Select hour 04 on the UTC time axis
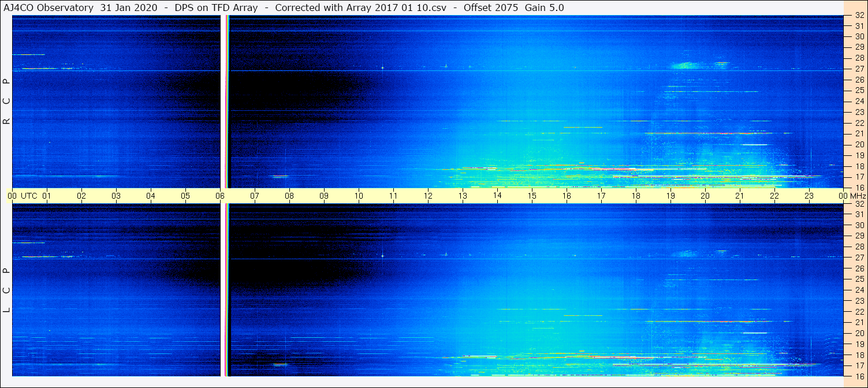 click(151, 196)
